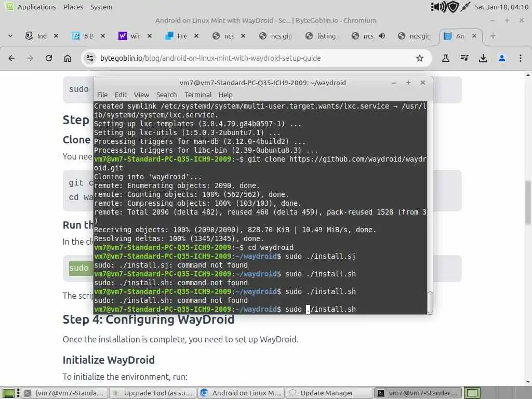This screenshot has height=399, width=532.
Task: Open terminal View menu
Action: 141,95
